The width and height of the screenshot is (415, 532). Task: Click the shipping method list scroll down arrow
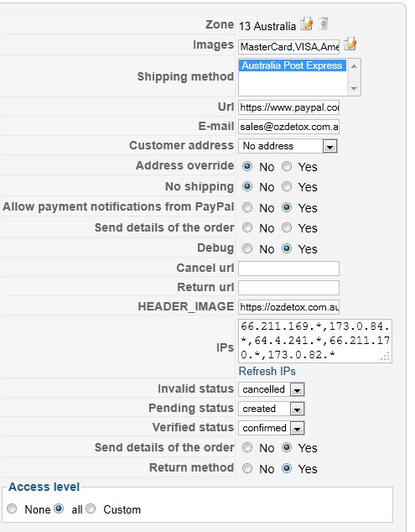click(x=354, y=89)
